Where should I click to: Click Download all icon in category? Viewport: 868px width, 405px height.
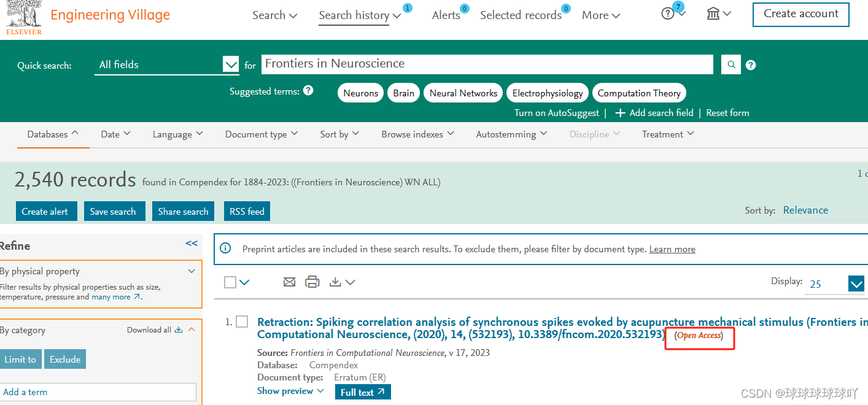click(x=179, y=330)
